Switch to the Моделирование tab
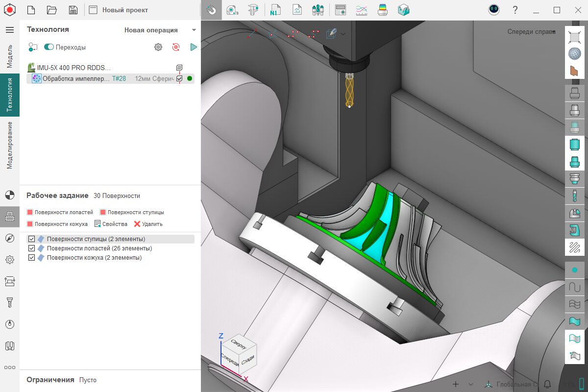 (x=9, y=145)
